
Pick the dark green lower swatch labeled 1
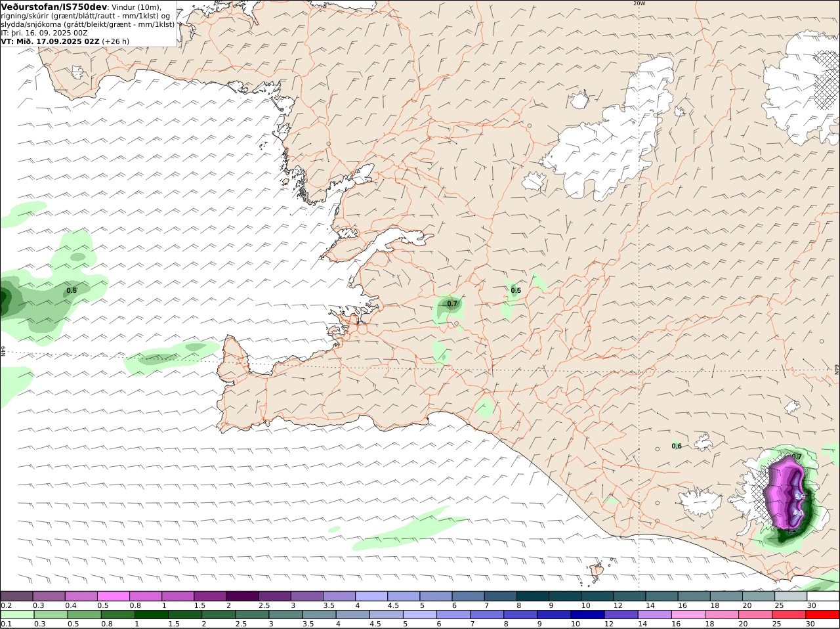tap(151, 615)
